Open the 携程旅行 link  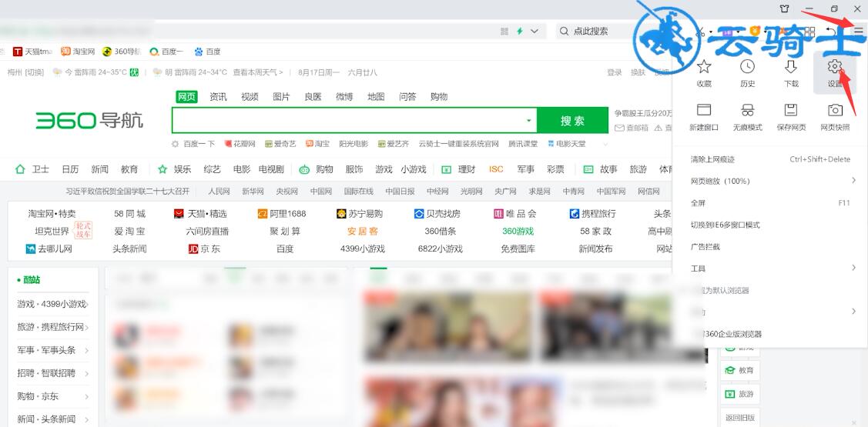coord(592,214)
